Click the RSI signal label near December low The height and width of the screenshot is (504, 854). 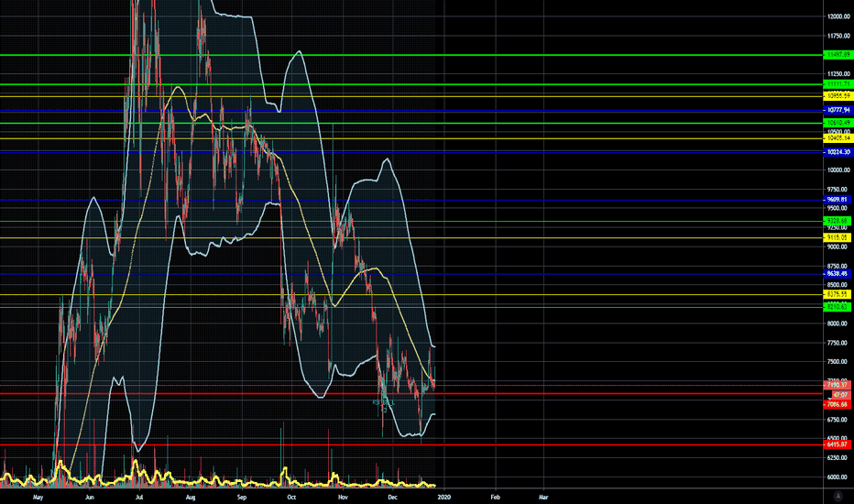(x=383, y=404)
